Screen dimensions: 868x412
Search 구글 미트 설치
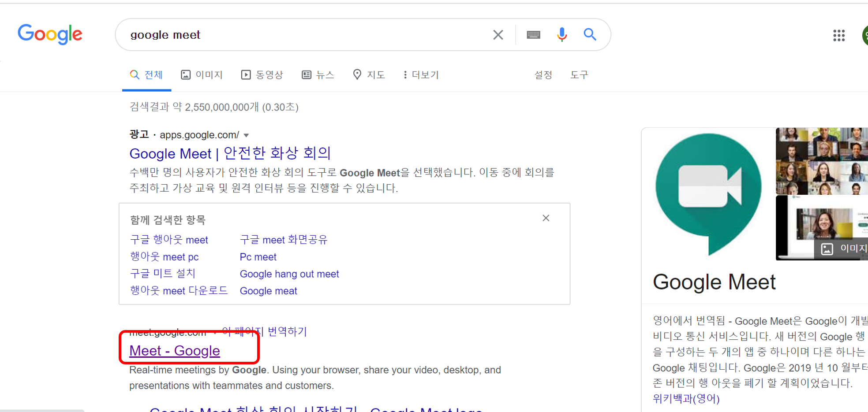coord(163,274)
